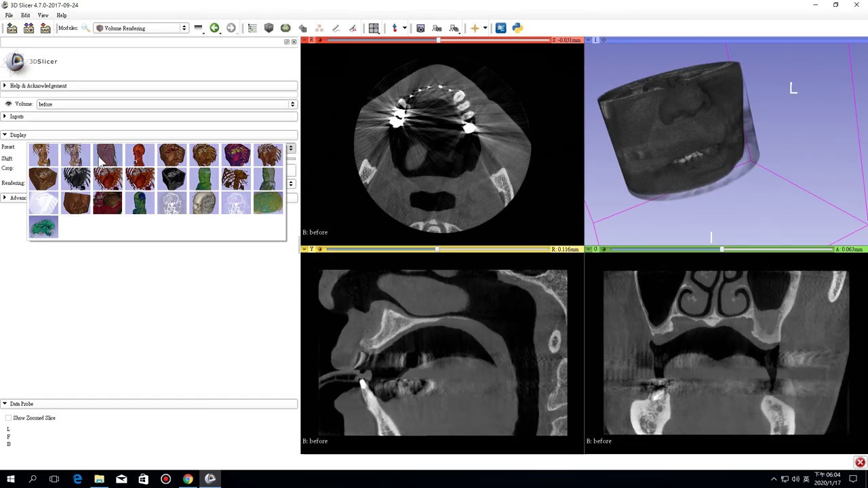
Task: Adjust the red axial slice offset slider
Action: tap(438, 40)
